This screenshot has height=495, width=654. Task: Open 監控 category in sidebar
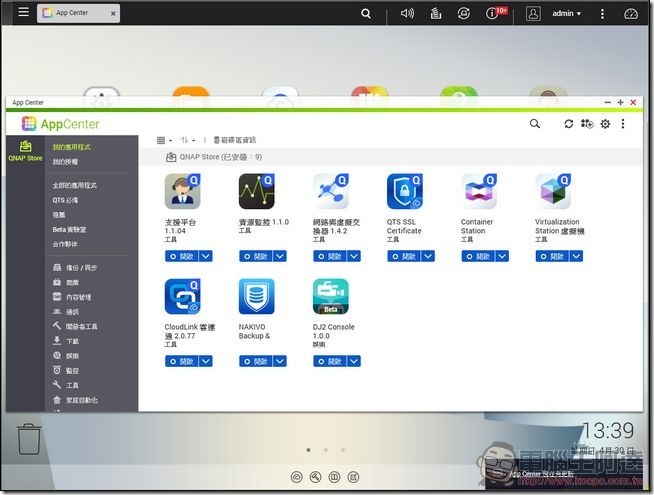point(66,370)
